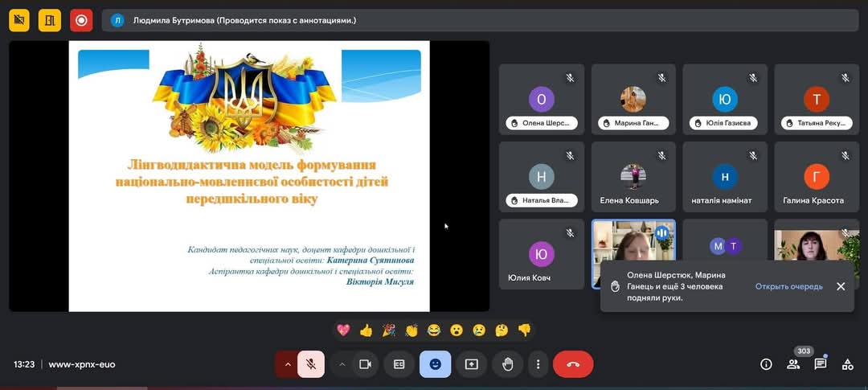Select Елена Ковшарь's participant tile

coord(633,177)
